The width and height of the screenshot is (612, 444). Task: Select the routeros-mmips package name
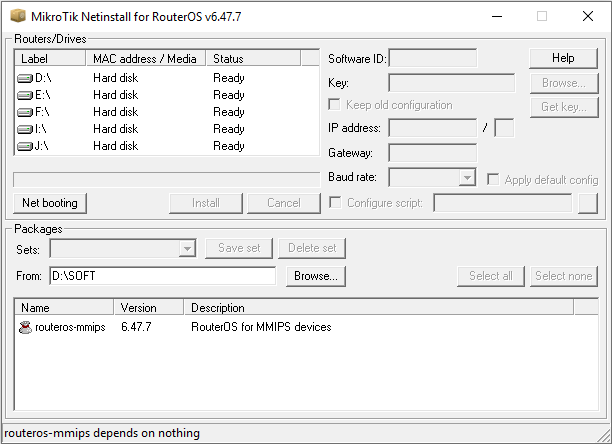click(70, 327)
